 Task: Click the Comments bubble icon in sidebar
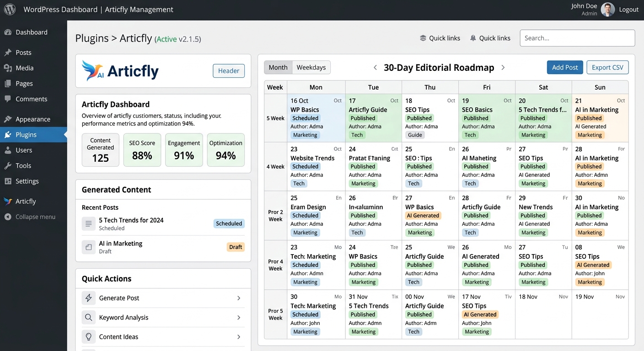(8, 99)
